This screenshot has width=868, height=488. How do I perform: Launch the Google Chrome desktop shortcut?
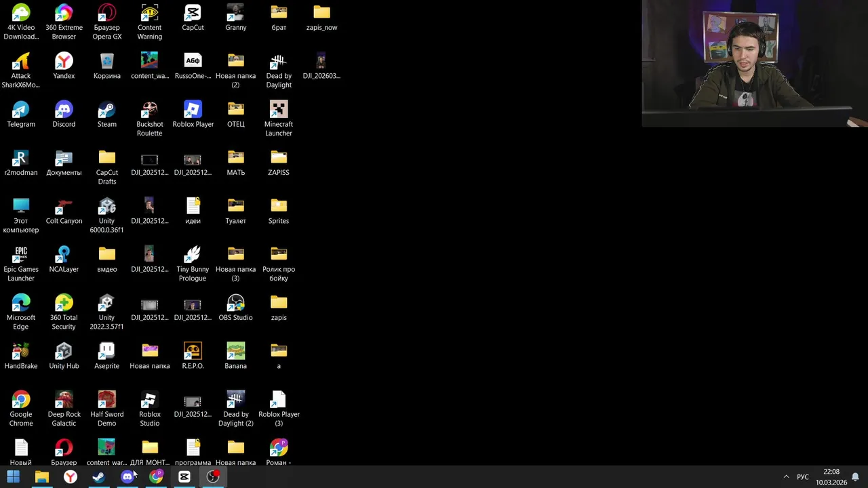pyautogui.click(x=21, y=409)
